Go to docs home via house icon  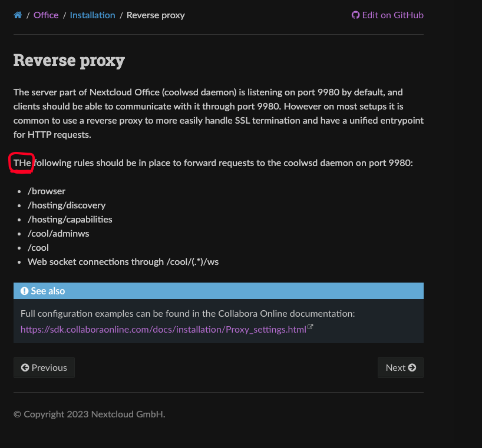click(x=18, y=15)
